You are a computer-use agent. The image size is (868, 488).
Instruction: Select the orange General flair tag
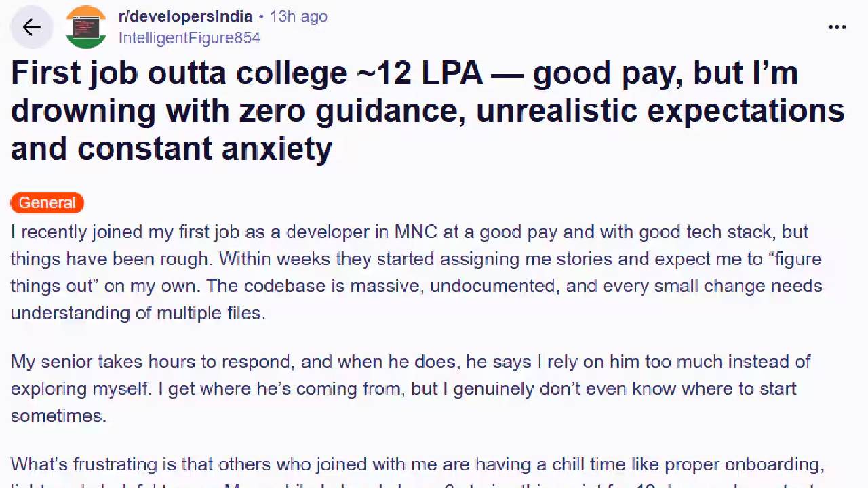47,203
